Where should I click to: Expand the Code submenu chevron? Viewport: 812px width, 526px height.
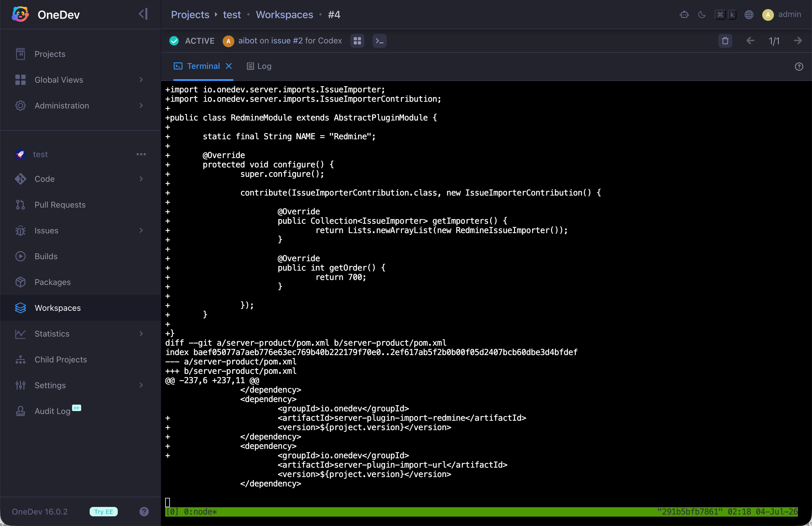[x=141, y=179]
